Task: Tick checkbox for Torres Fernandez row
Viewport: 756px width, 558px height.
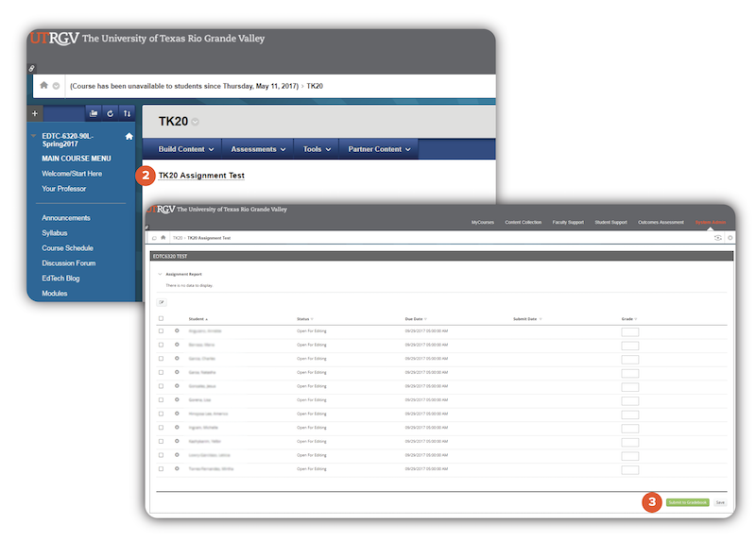Action: (161, 469)
